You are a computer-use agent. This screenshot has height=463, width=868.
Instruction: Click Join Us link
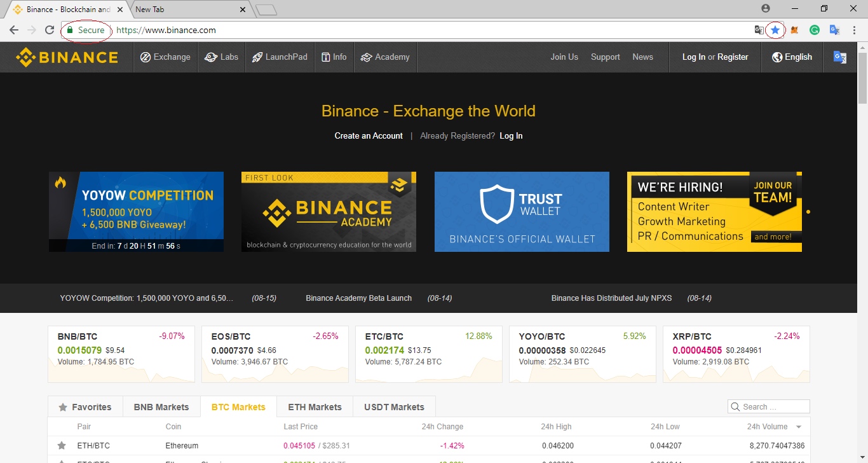coord(564,57)
